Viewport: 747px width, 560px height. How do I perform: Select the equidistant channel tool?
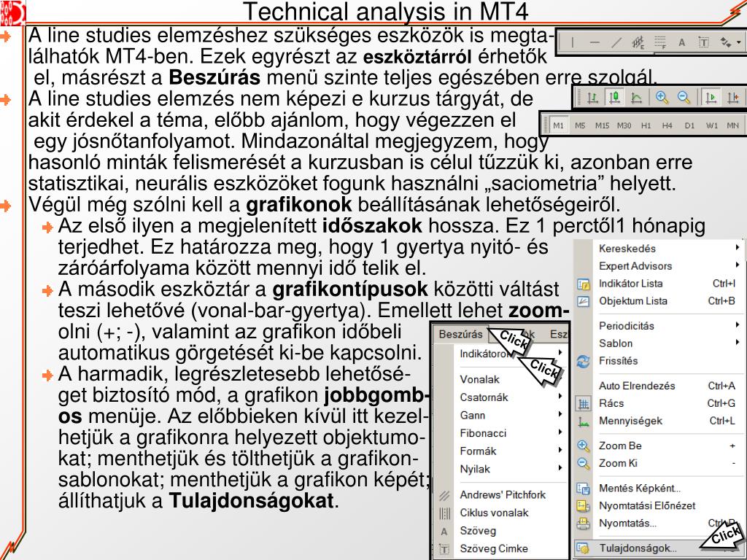[x=638, y=43]
